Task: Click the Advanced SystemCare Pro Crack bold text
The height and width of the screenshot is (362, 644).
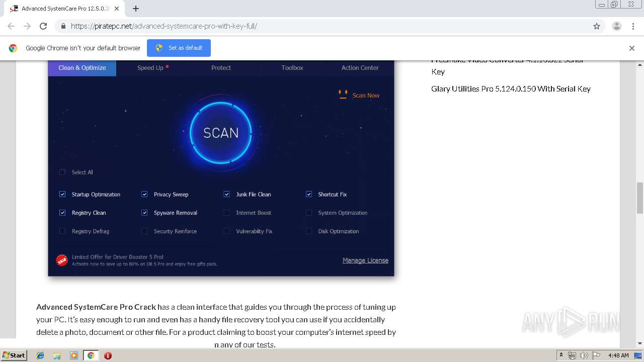Action: click(x=96, y=307)
